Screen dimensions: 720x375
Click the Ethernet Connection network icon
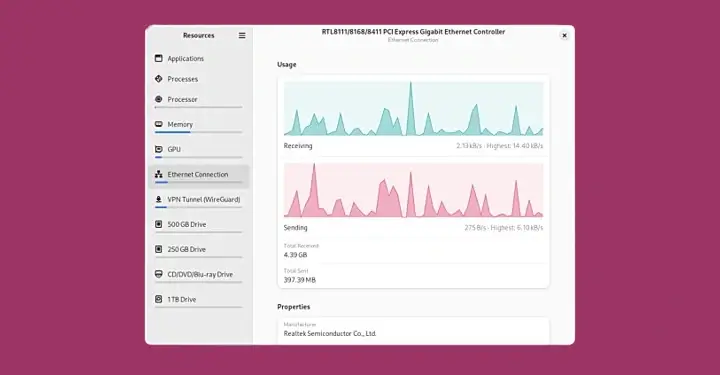pyautogui.click(x=159, y=174)
